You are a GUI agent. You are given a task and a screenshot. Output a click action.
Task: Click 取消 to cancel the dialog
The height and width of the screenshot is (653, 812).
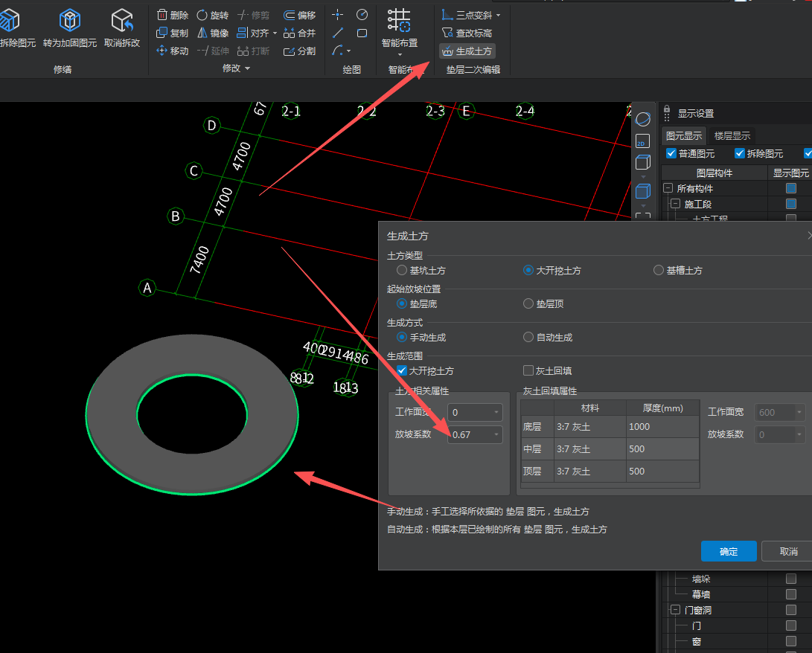pyautogui.click(x=788, y=552)
